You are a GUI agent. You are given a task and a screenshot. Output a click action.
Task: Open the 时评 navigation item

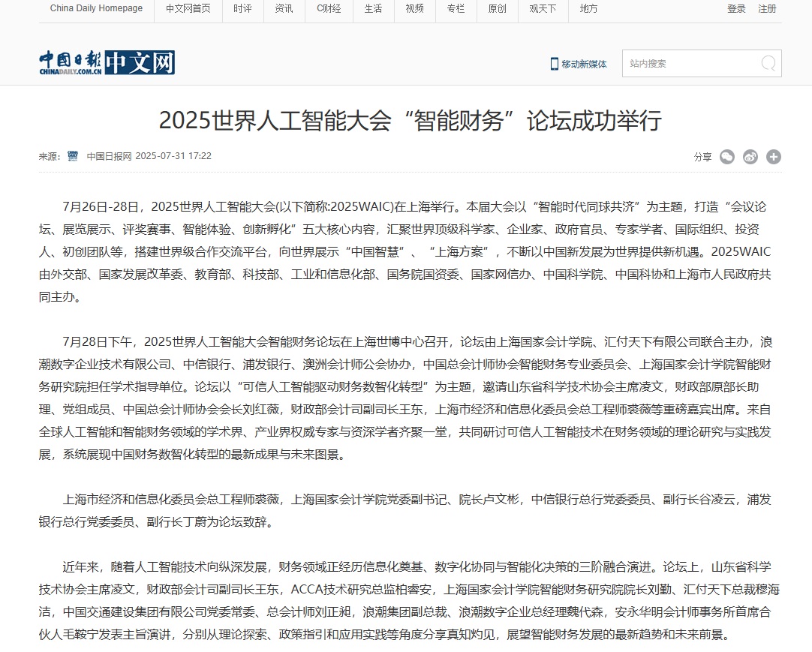242,9
